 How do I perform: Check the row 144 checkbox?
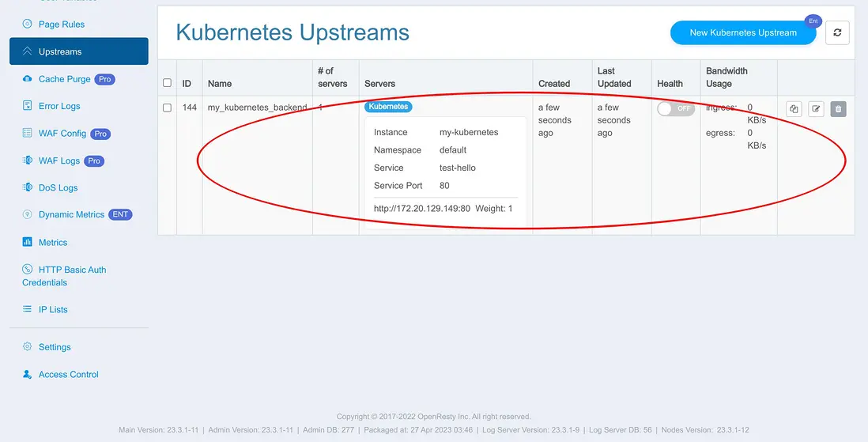coord(167,108)
